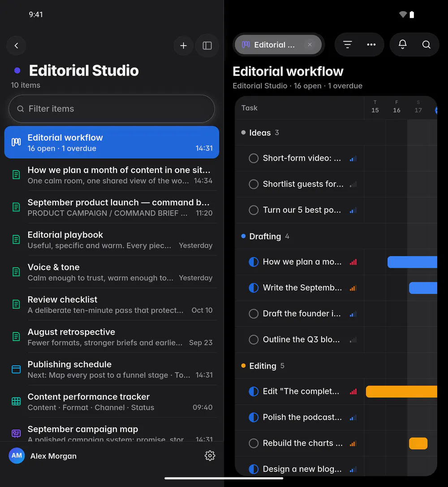This screenshot has width=448, height=487.
Task: Click priority bars for 'Polish the podcast...'
Action: [353, 418]
